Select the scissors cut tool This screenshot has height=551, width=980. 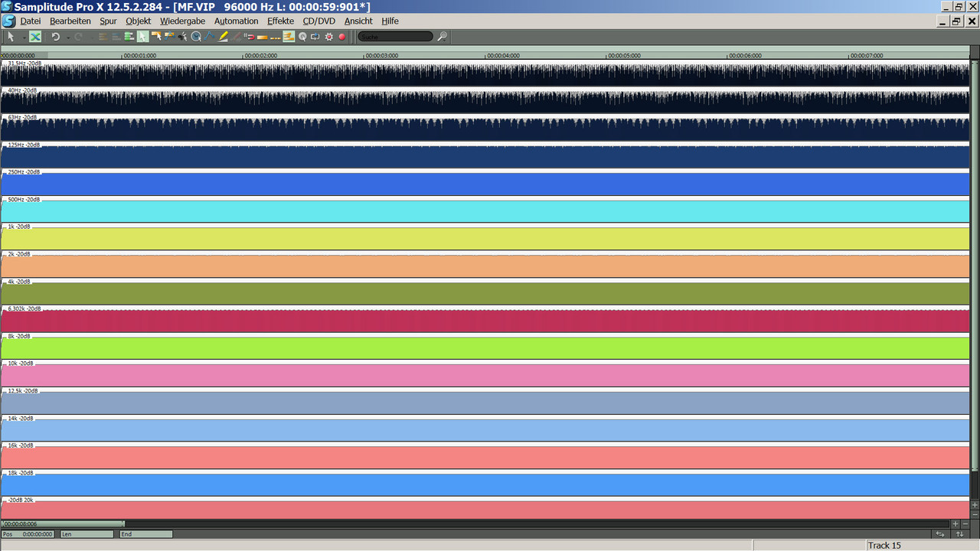[182, 36]
